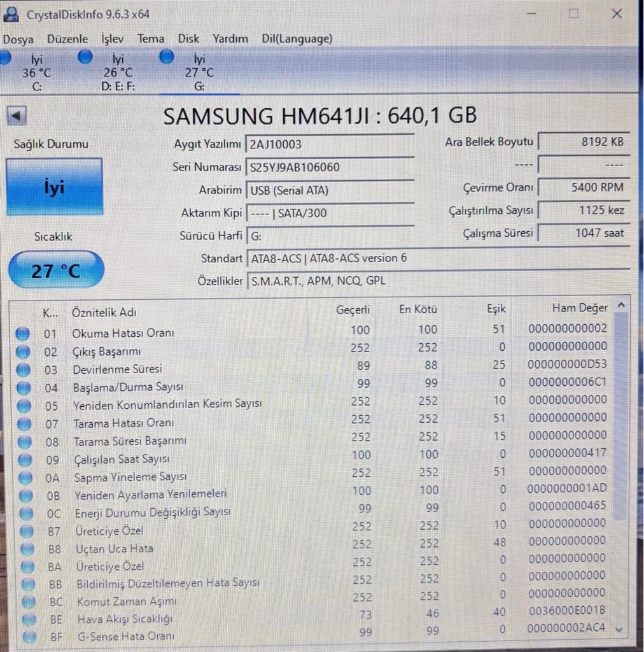
Task: Click the Öznitelik Adı column header
Action: [x=104, y=312]
